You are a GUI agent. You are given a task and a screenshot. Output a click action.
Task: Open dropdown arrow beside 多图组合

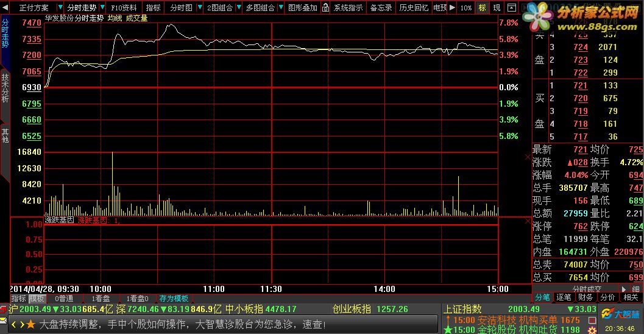point(281,7)
